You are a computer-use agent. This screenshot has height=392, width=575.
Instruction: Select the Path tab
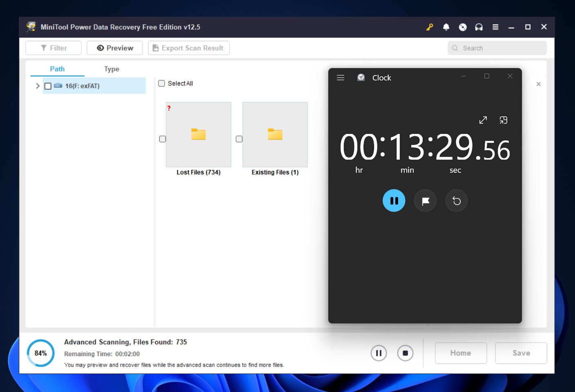click(x=57, y=69)
